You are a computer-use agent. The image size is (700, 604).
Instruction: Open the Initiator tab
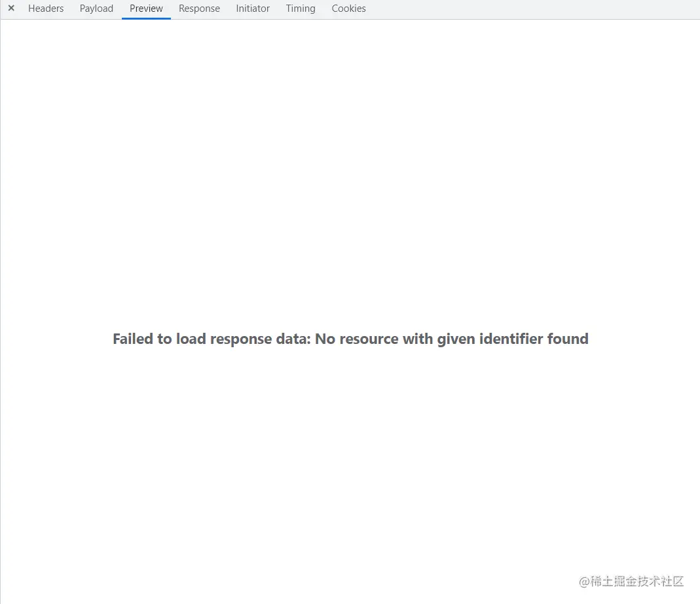[x=253, y=9]
